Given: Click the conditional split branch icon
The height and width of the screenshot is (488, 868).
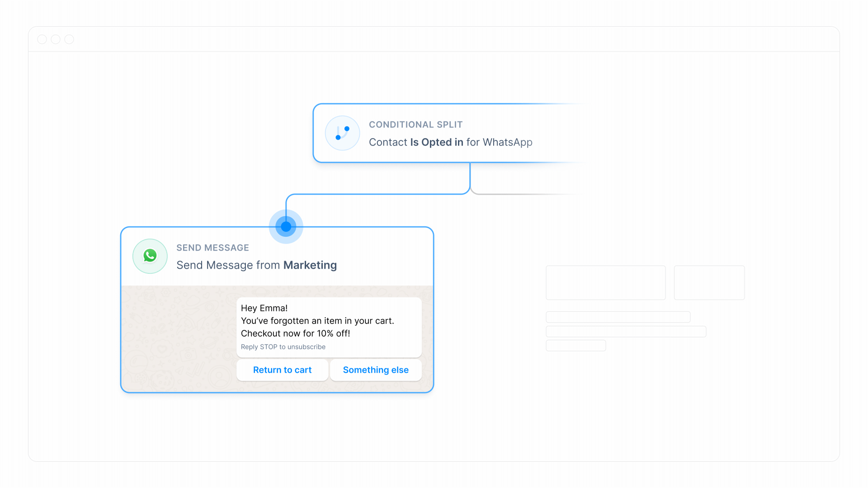Looking at the screenshot, I should (342, 133).
